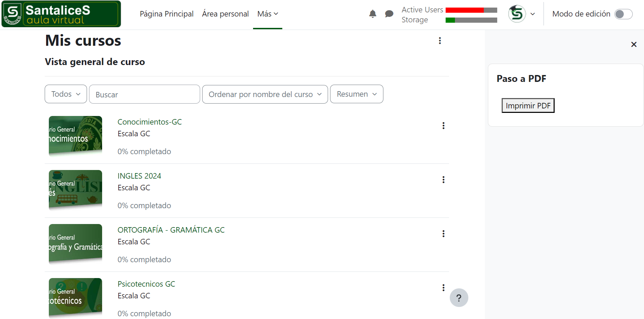Open the messaging chat bubble

(x=389, y=14)
